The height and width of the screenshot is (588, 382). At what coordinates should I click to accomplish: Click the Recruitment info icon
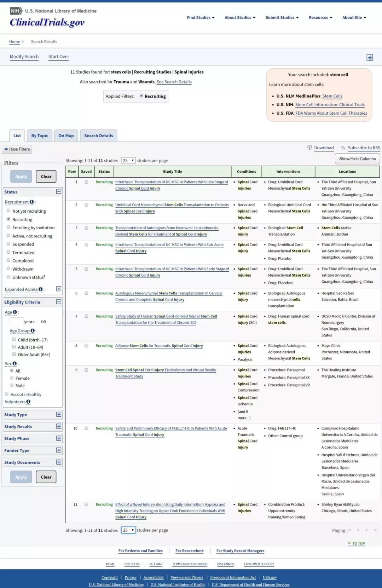[32, 202]
